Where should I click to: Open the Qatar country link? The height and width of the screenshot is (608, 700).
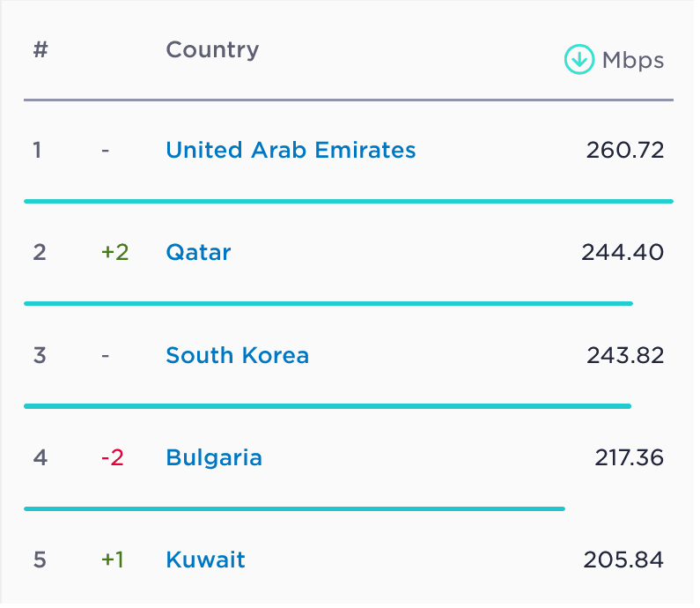coord(198,253)
